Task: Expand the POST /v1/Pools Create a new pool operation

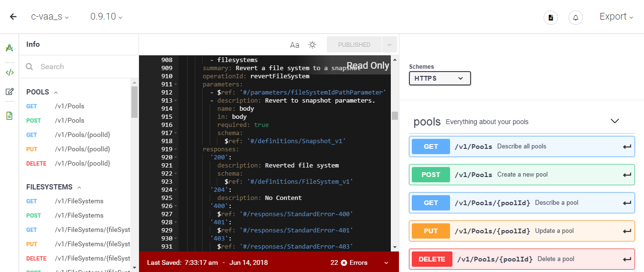Action: 522,175
